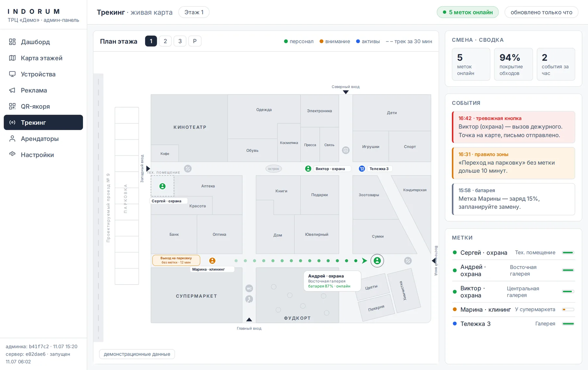Click Сергей охрана marker in тех. помещение
Viewport: 588px width, 370px height.
point(162,186)
